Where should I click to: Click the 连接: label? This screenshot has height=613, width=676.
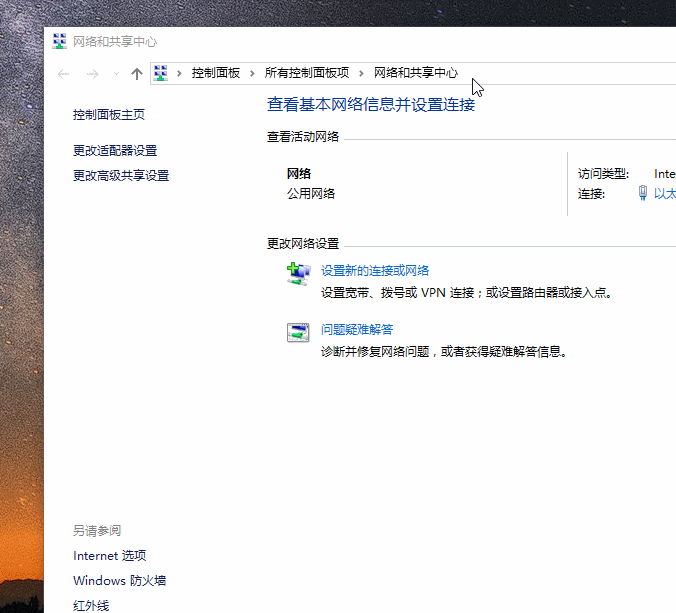(x=591, y=194)
